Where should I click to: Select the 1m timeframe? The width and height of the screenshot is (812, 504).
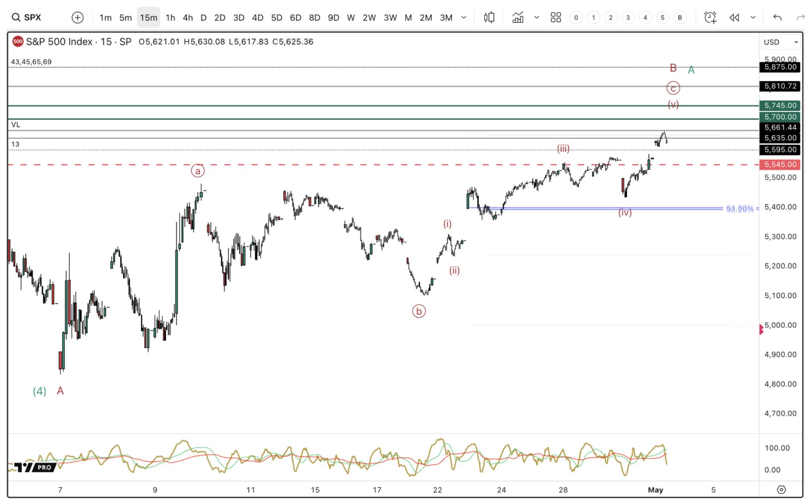pyautogui.click(x=105, y=17)
